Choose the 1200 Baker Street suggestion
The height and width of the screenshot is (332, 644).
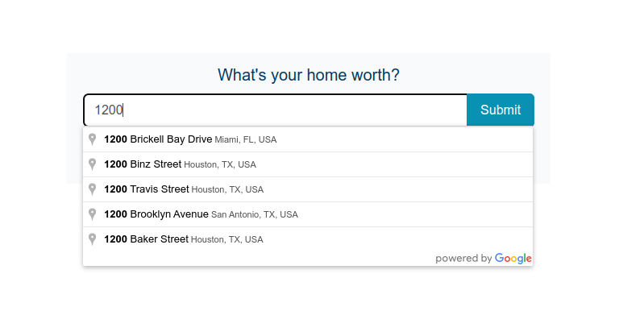coord(146,239)
